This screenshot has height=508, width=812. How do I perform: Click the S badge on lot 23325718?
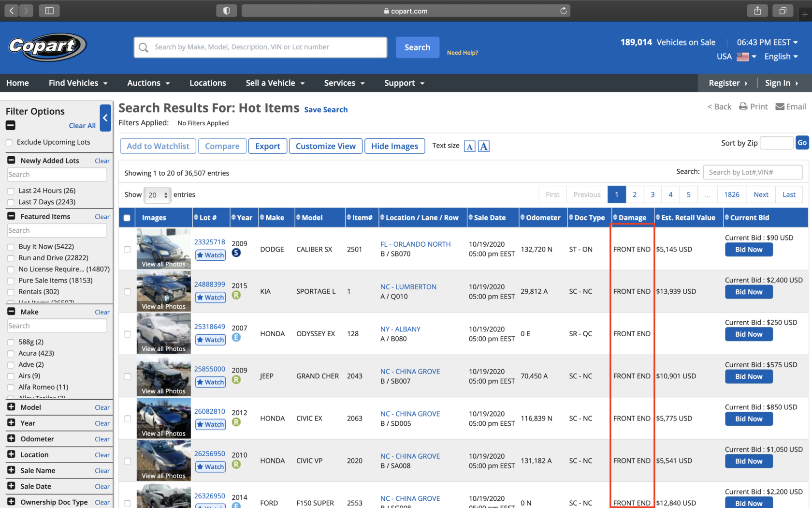[x=236, y=253]
